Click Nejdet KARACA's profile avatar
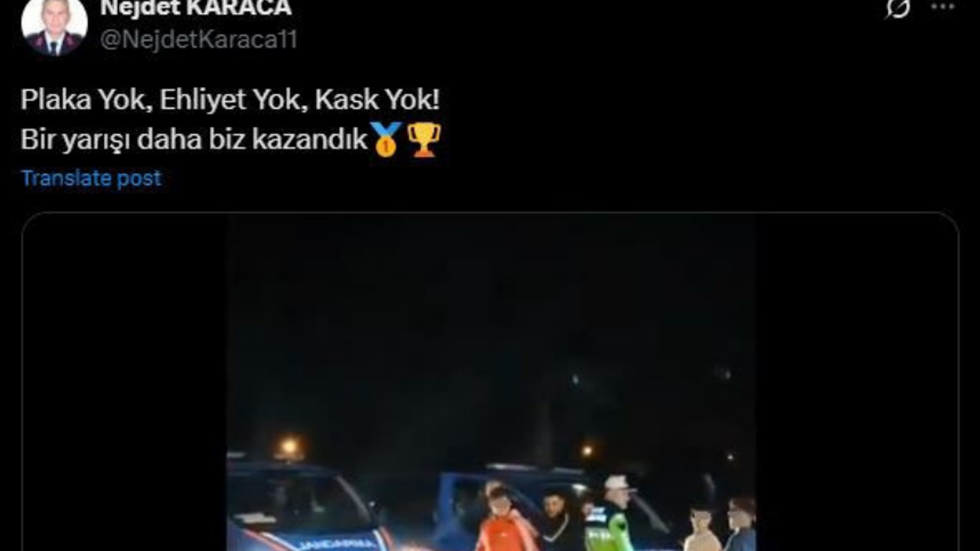Image resolution: width=980 pixels, height=551 pixels. coord(54,26)
